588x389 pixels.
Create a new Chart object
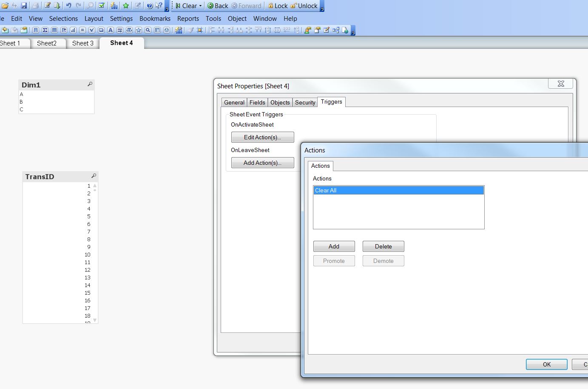coord(73,30)
